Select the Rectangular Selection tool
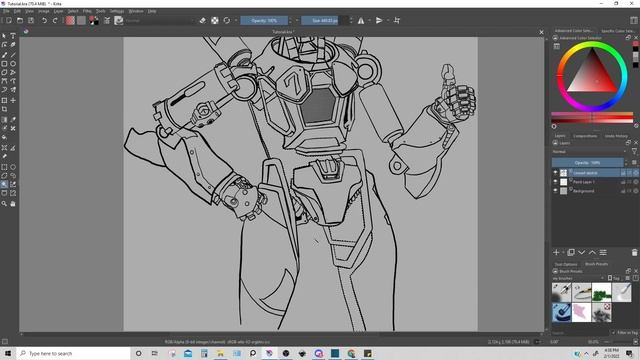This screenshot has width=640, height=360. pyautogui.click(x=4, y=167)
